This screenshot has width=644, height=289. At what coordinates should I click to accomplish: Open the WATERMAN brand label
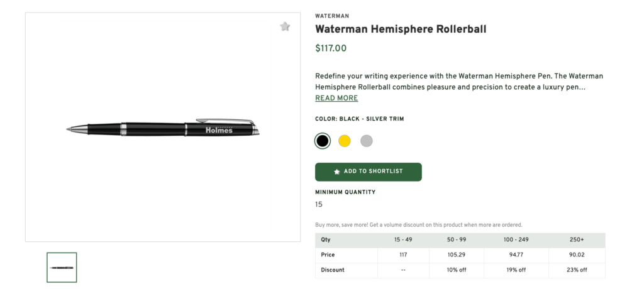[332, 16]
